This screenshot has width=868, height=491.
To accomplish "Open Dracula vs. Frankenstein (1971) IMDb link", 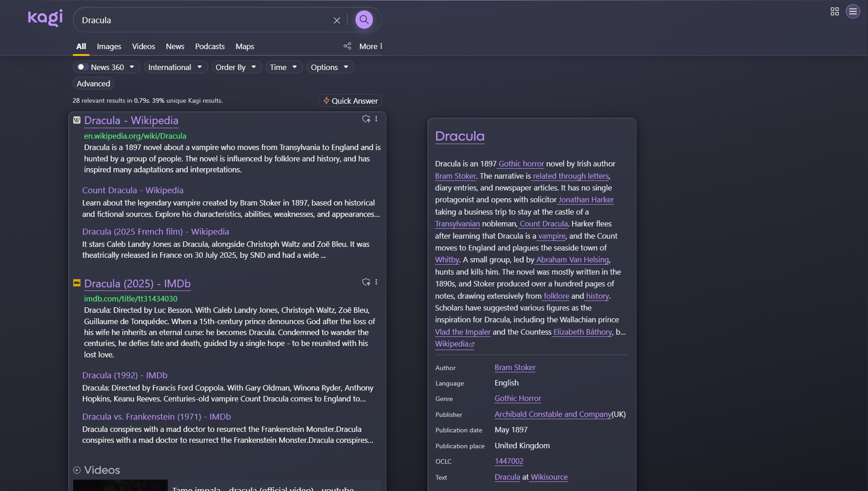I will [156, 417].
